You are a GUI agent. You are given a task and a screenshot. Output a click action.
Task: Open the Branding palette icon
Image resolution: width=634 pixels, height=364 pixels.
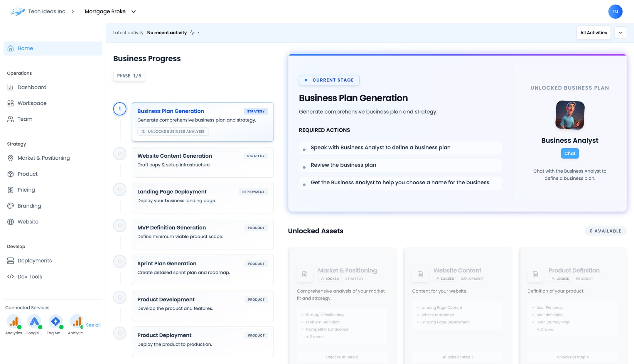pos(11,206)
